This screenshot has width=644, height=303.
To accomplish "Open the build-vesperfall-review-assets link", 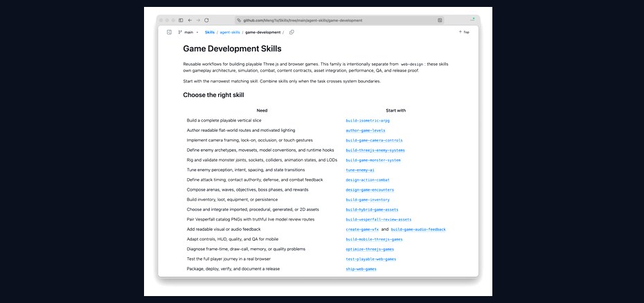I will [x=379, y=220].
